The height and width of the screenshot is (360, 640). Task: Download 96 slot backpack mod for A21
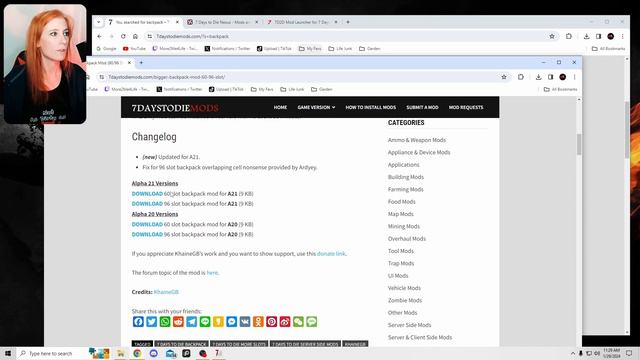[x=147, y=204]
